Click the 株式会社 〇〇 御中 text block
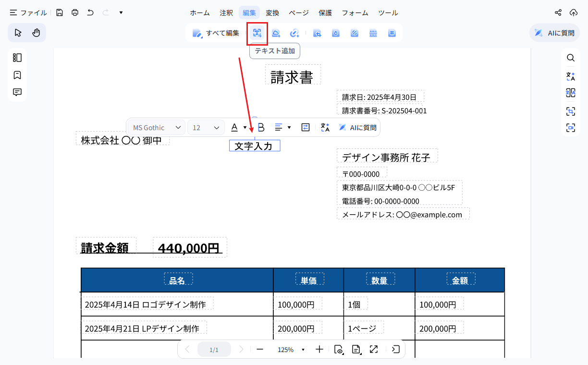Screen dimensions: 588x365 [122, 138]
